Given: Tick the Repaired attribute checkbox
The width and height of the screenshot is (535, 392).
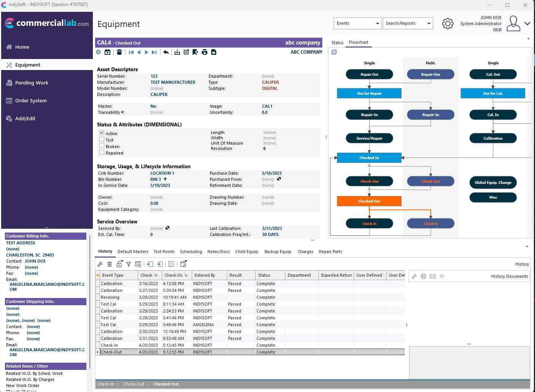Looking at the screenshot, I should pos(102,152).
